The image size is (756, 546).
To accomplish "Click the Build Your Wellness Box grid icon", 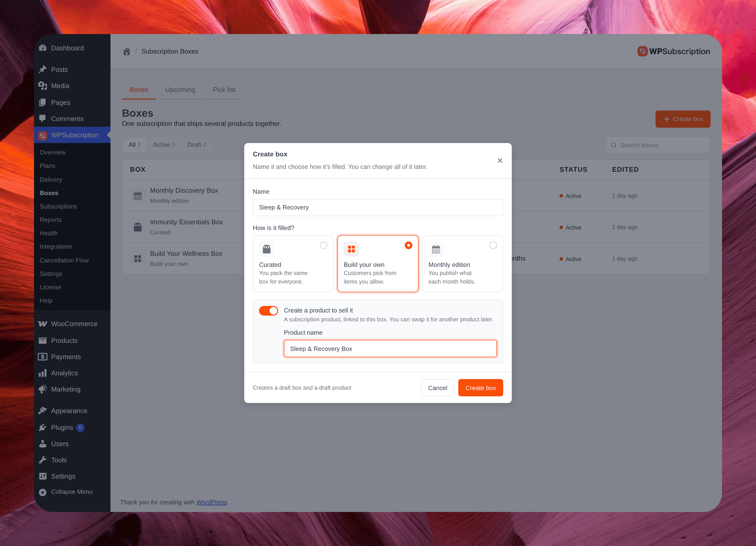I will pos(138,259).
